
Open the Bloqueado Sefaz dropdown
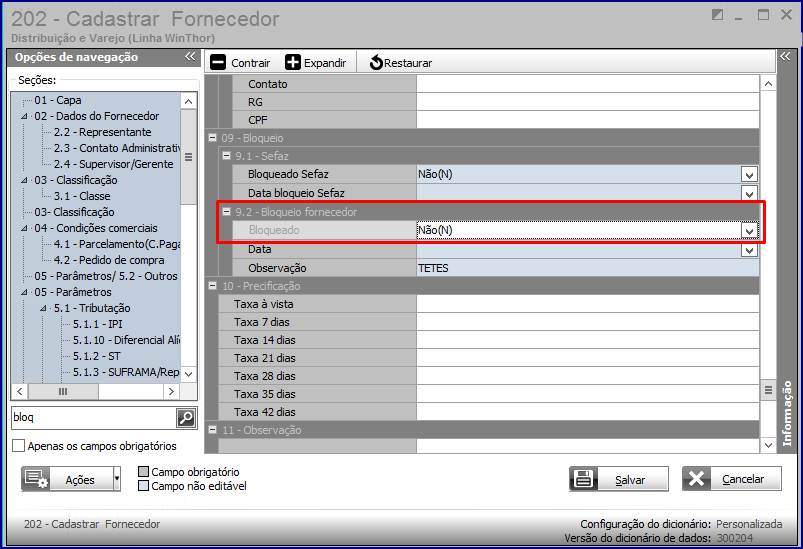pyautogui.click(x=749, y=175)
